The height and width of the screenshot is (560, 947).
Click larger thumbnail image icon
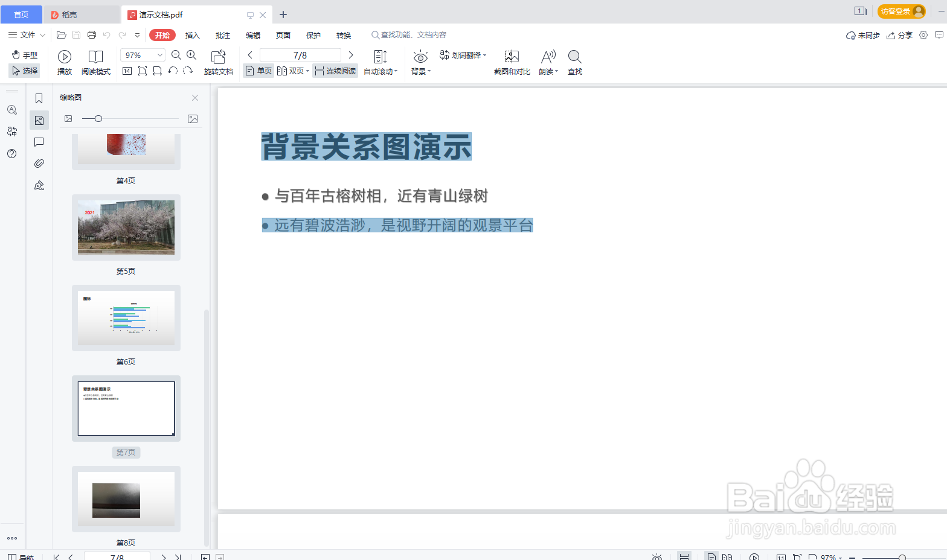[x=193, y=119]
